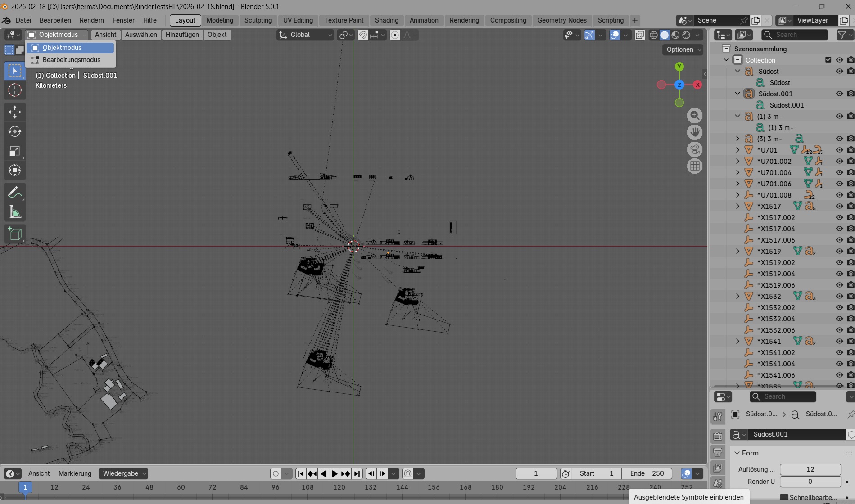This screenshot has width=855, height=504.
Task: Choose Bearbeitungsmodus from mode menu
Action: (71, 60)
